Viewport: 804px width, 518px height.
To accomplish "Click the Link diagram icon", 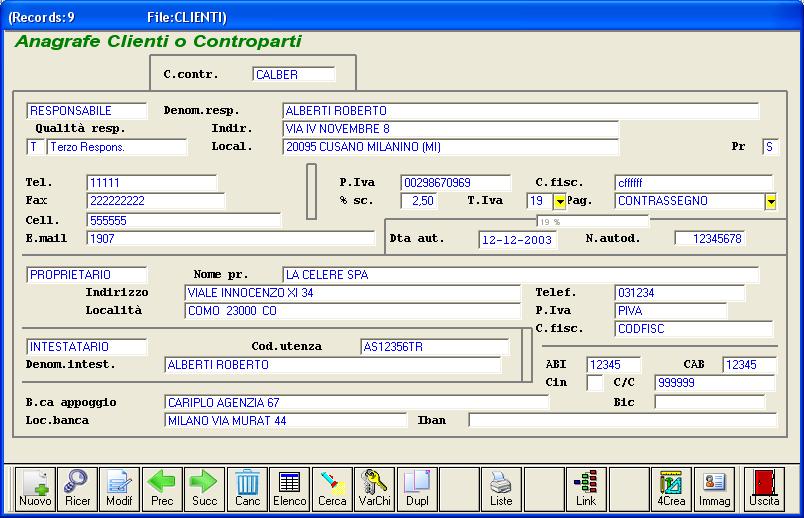I will click(x=586, y=489).
